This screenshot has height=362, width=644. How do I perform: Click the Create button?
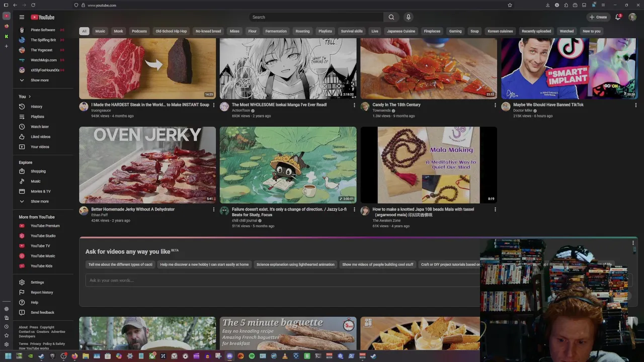pos(598,17)
